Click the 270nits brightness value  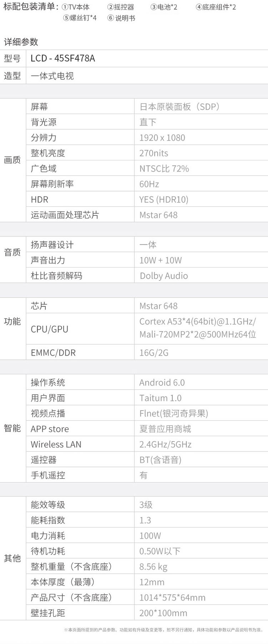click(154, 153)
